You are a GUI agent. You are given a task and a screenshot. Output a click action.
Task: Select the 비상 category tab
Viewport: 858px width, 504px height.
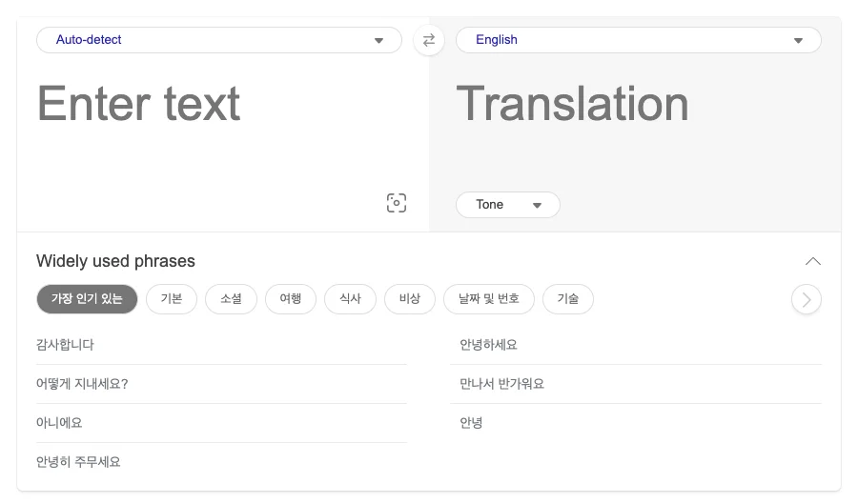click(410, 299)
